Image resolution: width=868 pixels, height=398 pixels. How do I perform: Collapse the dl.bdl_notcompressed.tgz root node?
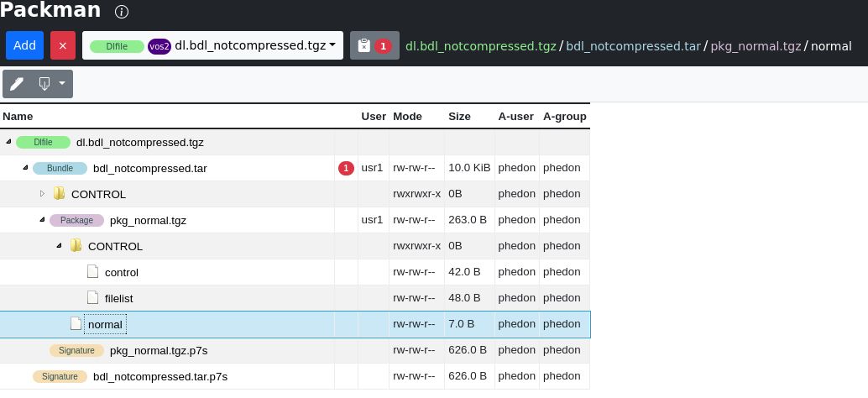(x=9, y=142)
